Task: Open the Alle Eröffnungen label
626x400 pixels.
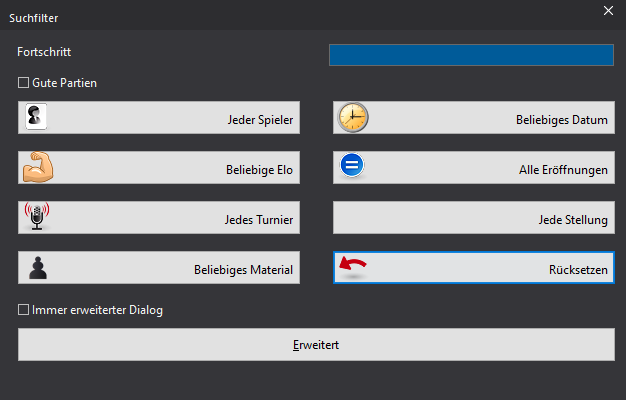Action: 563,170
